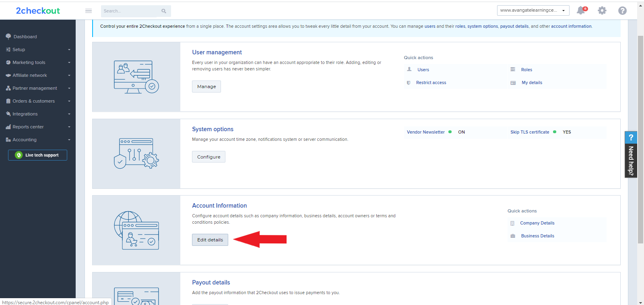Click the Orders & customers clipboard icon
Screen dimensions: 644x305
(8, 101)
